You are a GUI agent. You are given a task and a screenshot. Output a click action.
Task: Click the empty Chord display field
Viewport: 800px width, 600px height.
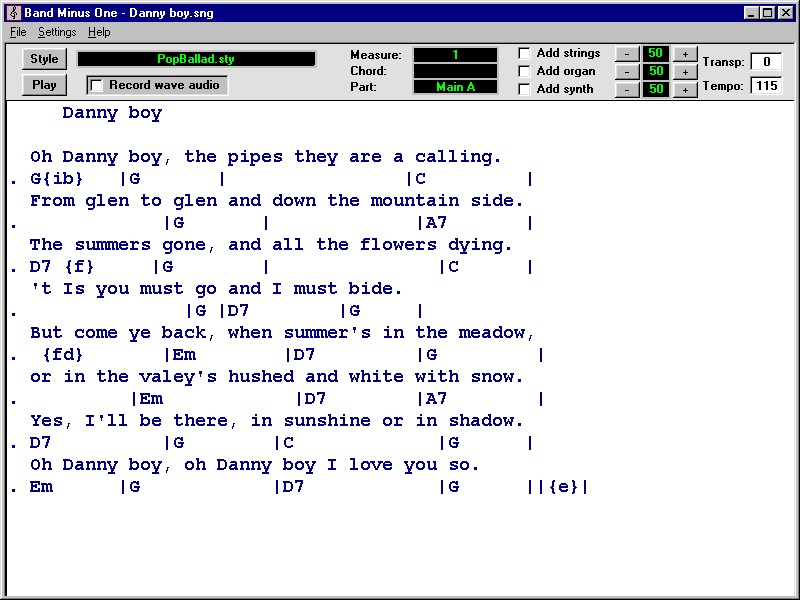455,71
